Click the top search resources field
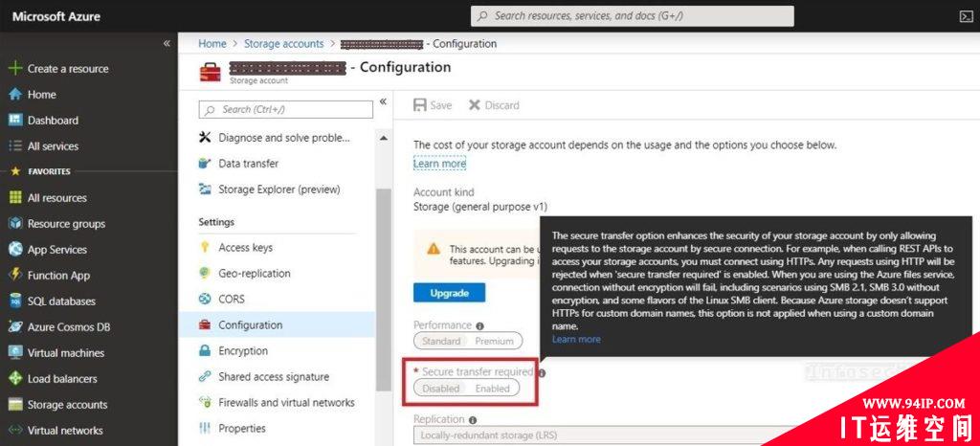 tap(633, 16)
